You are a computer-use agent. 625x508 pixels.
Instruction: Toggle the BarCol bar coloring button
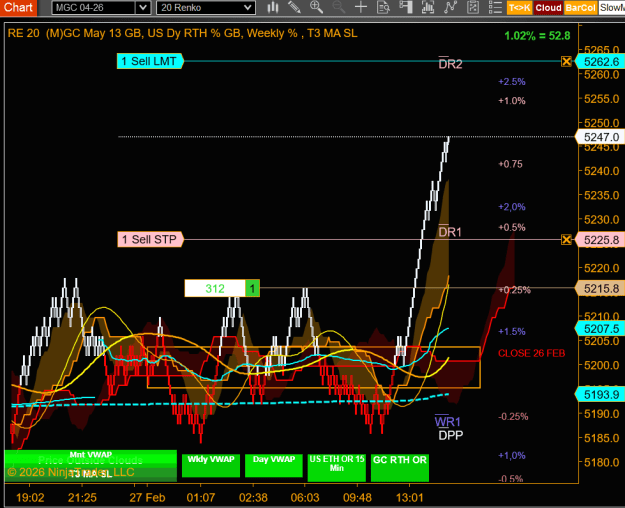click(580, 8)
